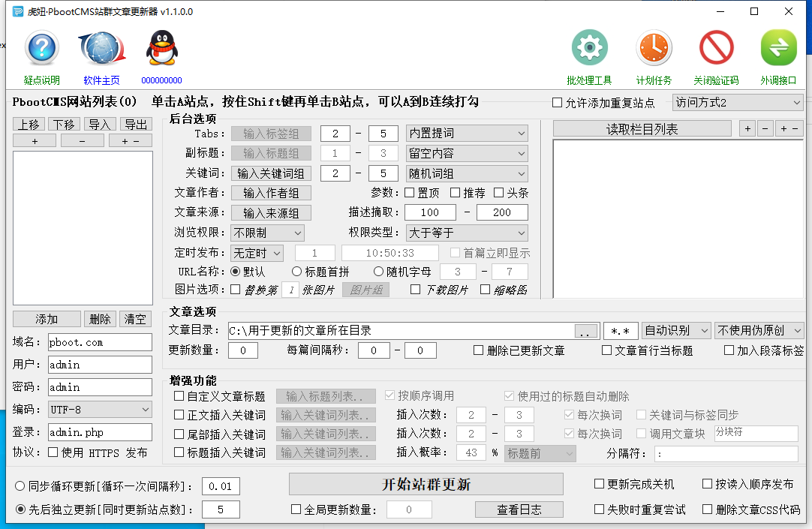Select 标题首拼 URL name option

(296, 271)
